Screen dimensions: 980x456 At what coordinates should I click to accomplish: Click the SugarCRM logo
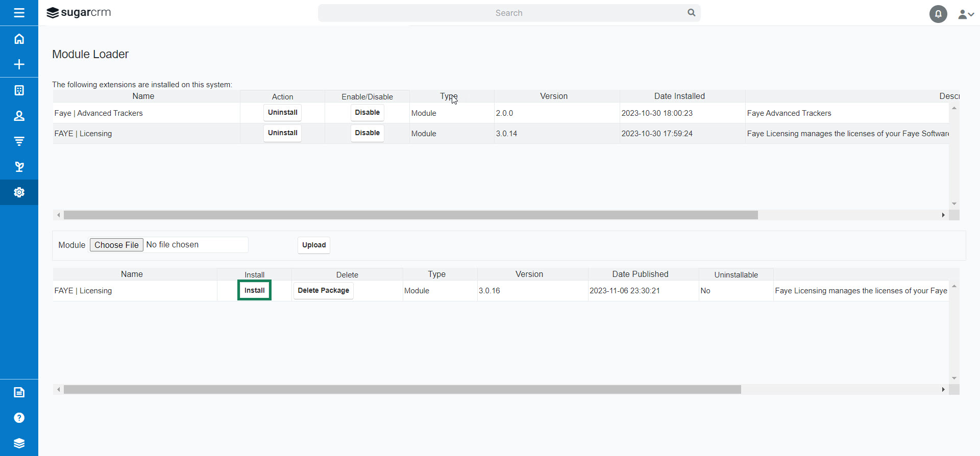[x=79, y=13]
